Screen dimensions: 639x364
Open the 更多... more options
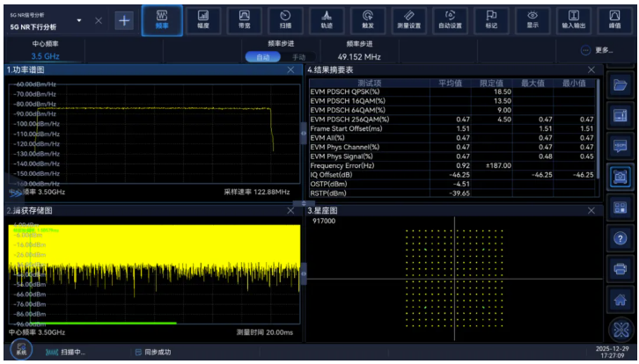(x=597, y=50)
